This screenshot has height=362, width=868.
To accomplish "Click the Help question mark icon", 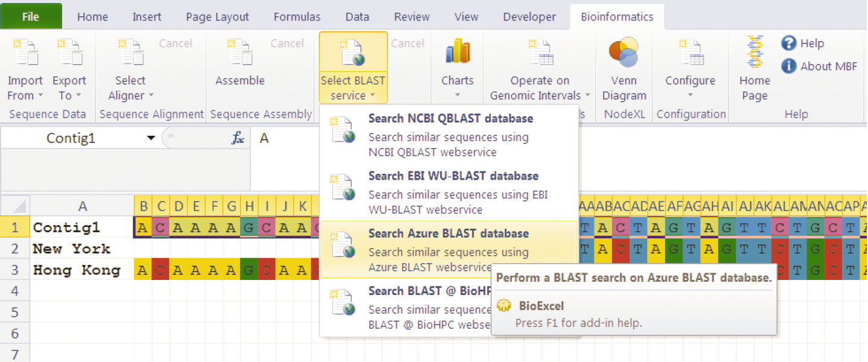I will click(788, 43).
